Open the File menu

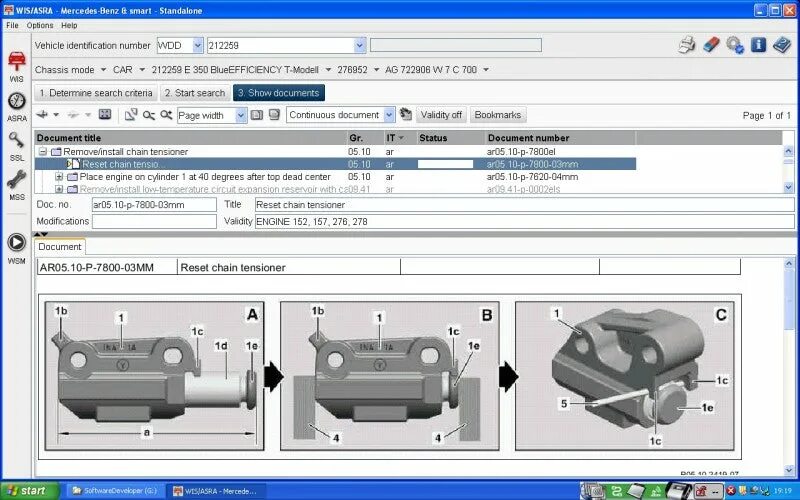(x=12, y=25)
